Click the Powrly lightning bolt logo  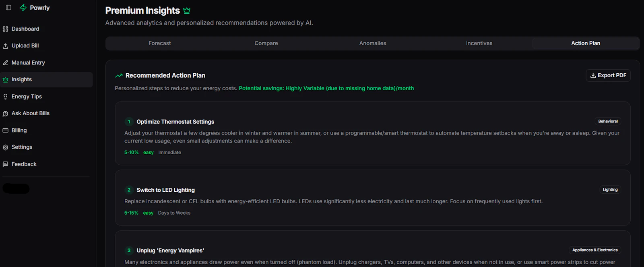pyautogui.click(x=23, y=8)
